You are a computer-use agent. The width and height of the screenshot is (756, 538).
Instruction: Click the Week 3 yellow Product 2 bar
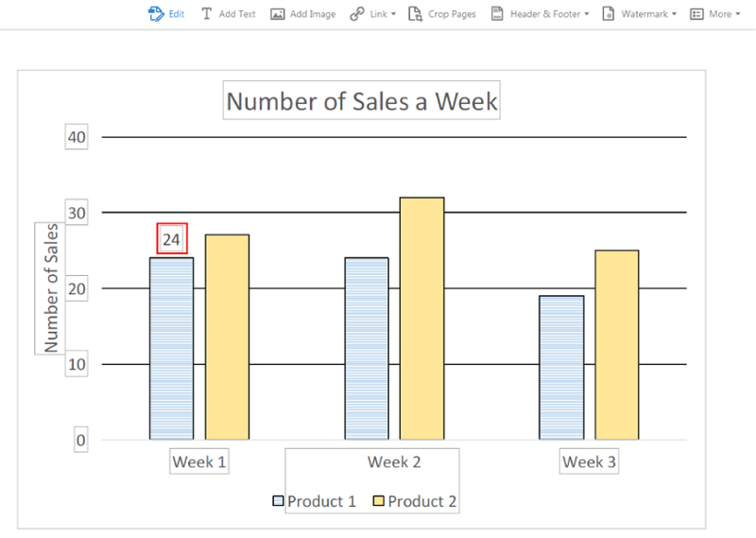pyautogui.click(x=617, y=344)
